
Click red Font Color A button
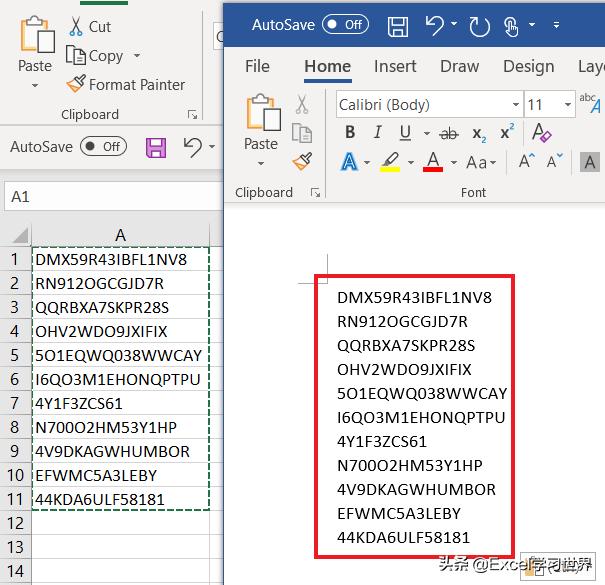pyautogui.click(x=433, y=162)
